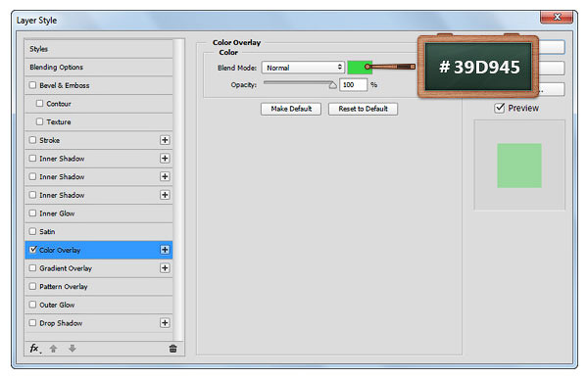Enable the Stroke checkbox
Image resolution: width=588 pixels, height=379 pixels.
[32, 140]
